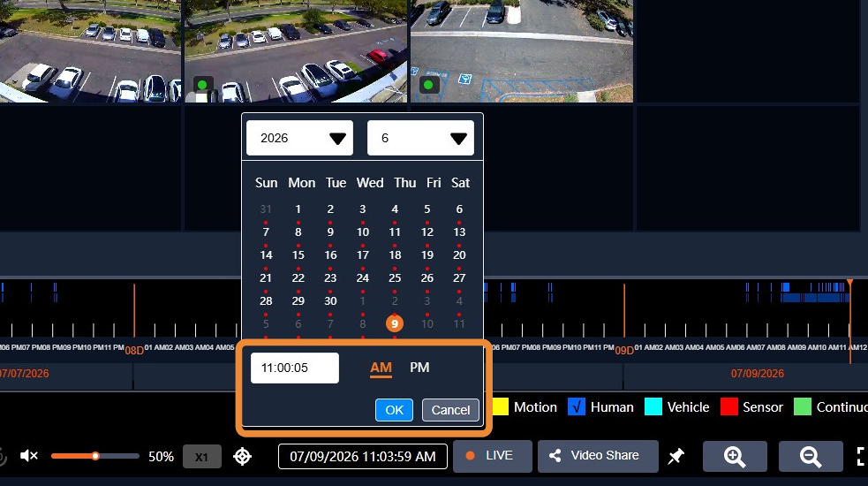Image resolution: width=868 pixels, height=486 pixels.
Task: Click the fullscreen icon beside zoom out
Action: 861,456
